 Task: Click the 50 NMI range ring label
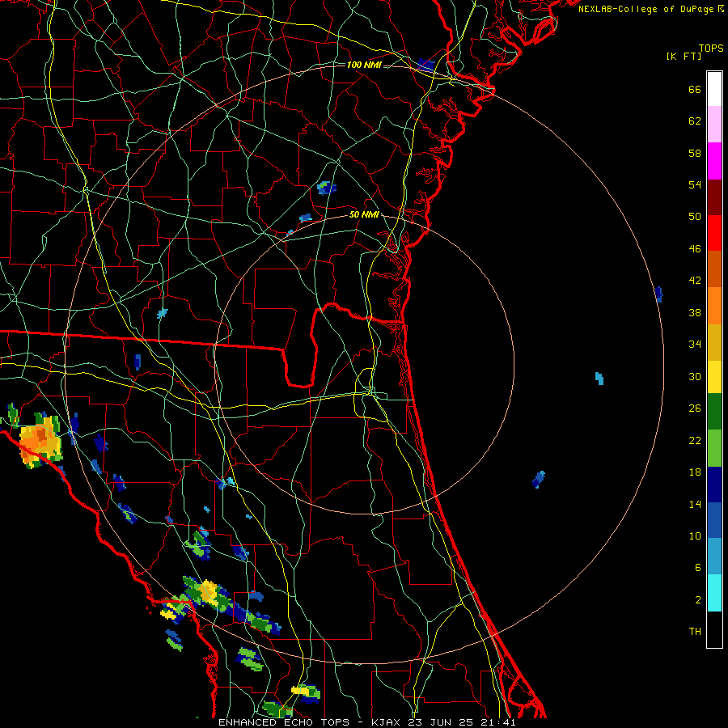(x=365, y=214)
